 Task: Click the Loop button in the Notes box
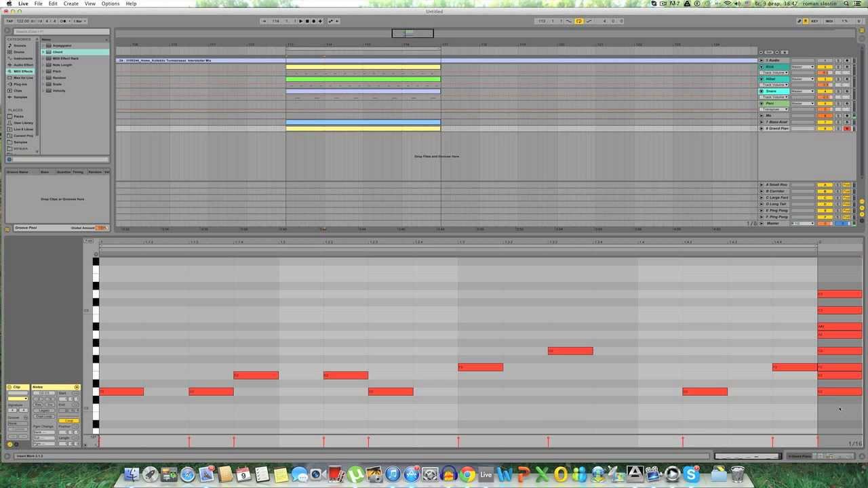coord(68,421)
